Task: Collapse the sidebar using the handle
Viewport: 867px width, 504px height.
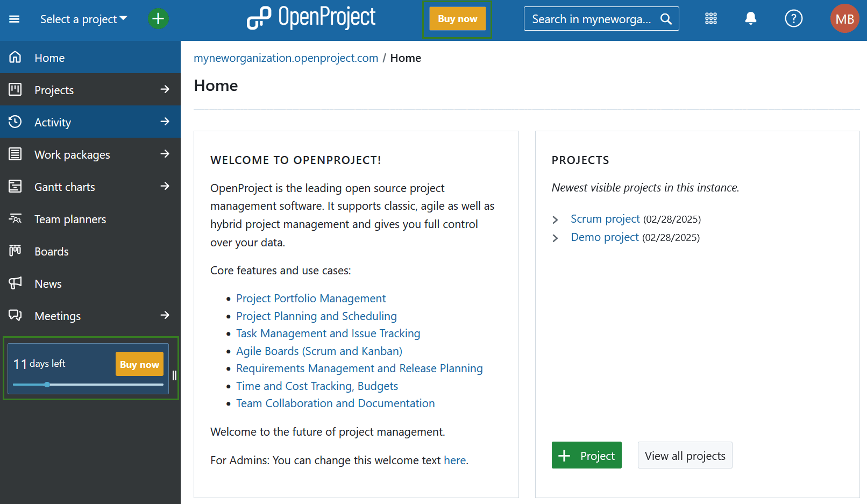Action: (174, 376)
